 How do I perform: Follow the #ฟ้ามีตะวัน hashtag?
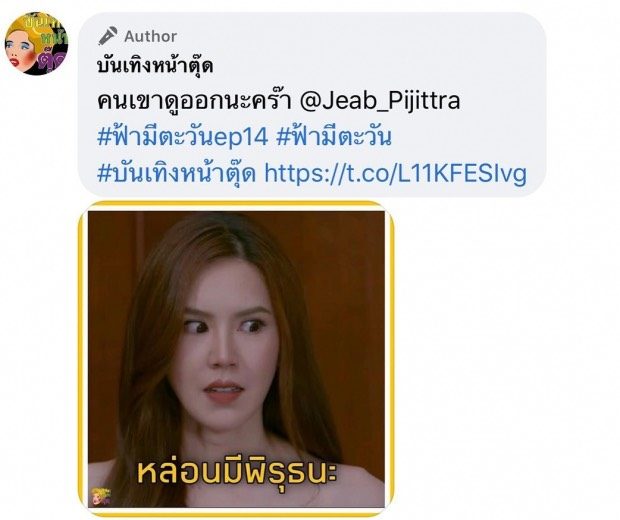click(x=334, y=137)
